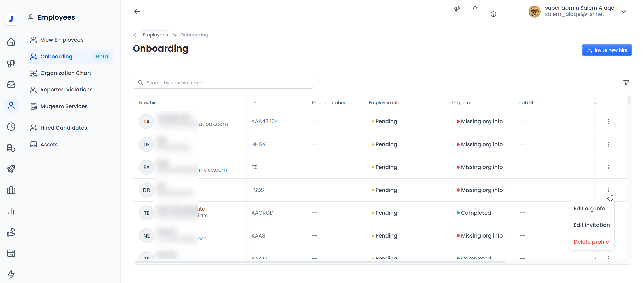Click the horizontal table scrollbar
Screen dimensions: 644x283
pyautogui.click(x=319, y=262)
